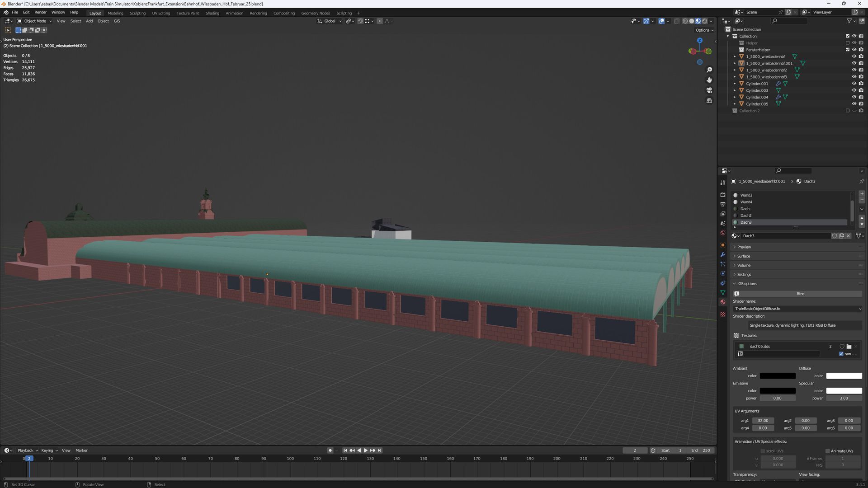Hide Cylinder.003 with its eye icon
This screenshot has height=488, width=868.
click(854, 90)
